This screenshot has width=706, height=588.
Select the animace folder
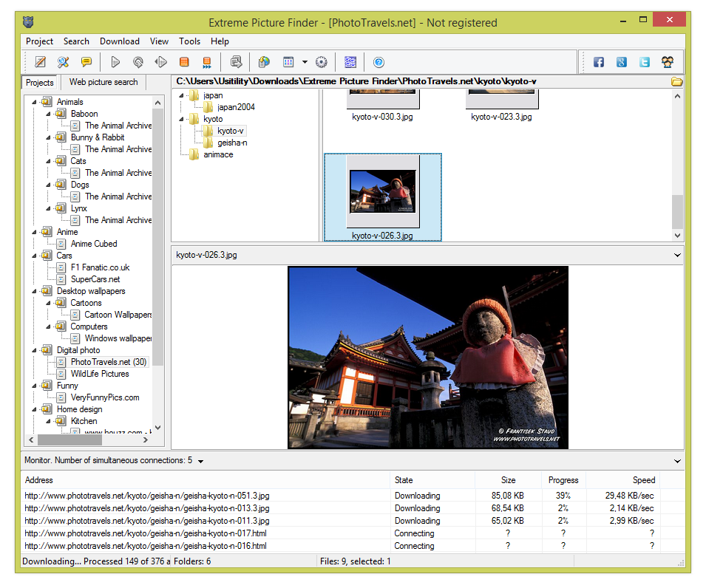coord(218,154)
